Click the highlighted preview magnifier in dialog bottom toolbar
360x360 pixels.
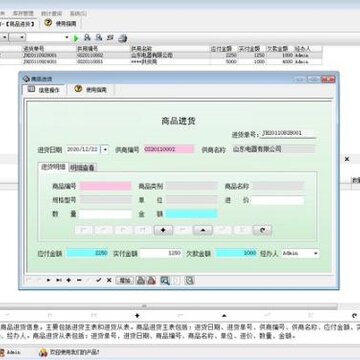tap(165, 280)
